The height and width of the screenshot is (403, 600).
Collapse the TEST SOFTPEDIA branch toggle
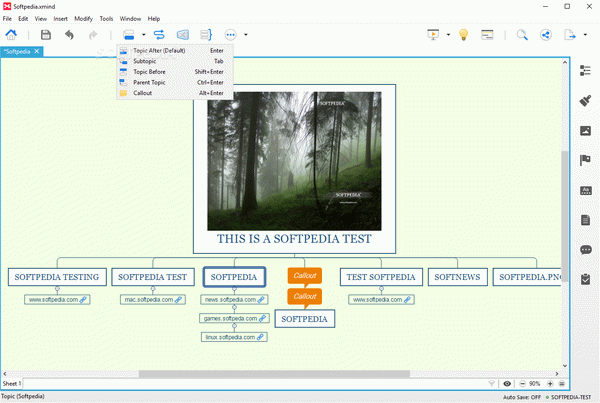[381, 289]
